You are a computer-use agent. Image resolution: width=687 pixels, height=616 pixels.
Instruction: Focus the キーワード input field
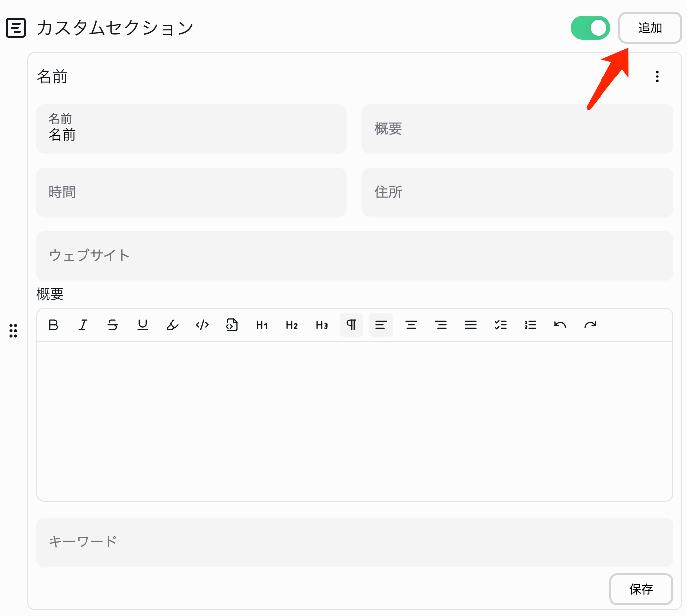click(354, 541)
